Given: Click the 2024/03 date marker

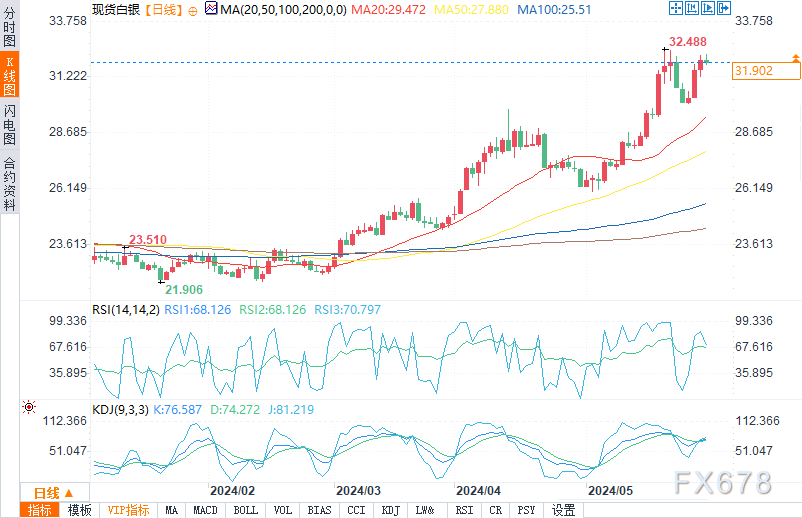Looking at the screenshot, I should 358,491.
